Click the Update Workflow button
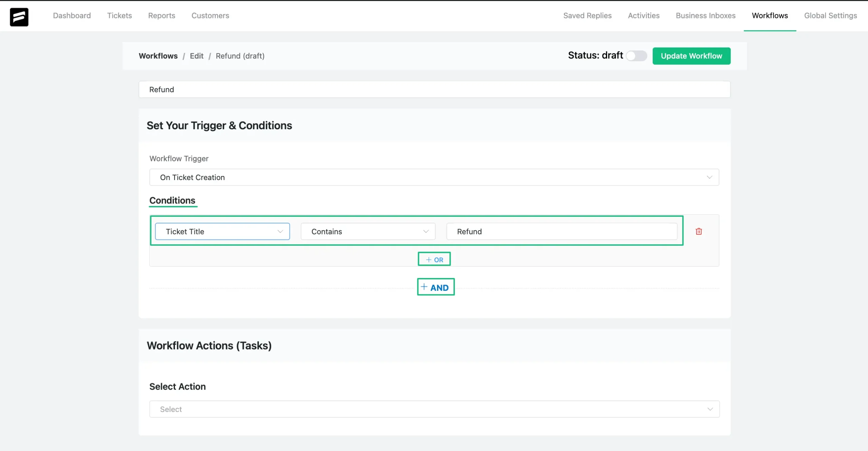 (x=691, y=56)
